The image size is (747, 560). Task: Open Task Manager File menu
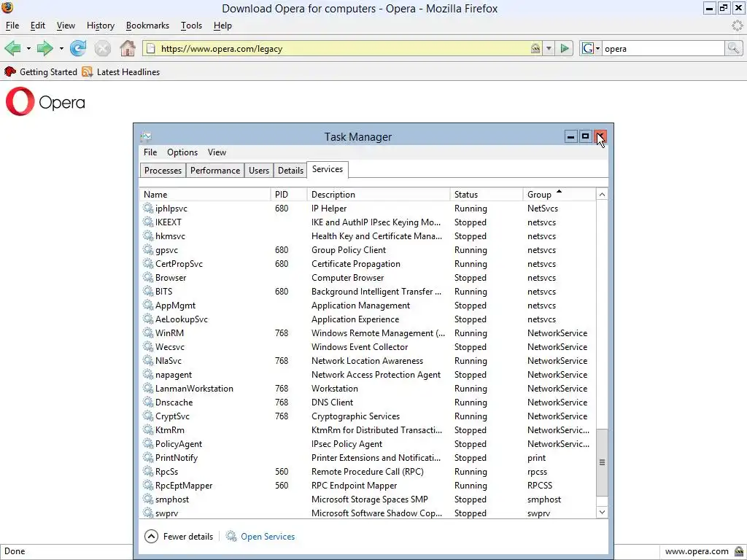point(150,152)
